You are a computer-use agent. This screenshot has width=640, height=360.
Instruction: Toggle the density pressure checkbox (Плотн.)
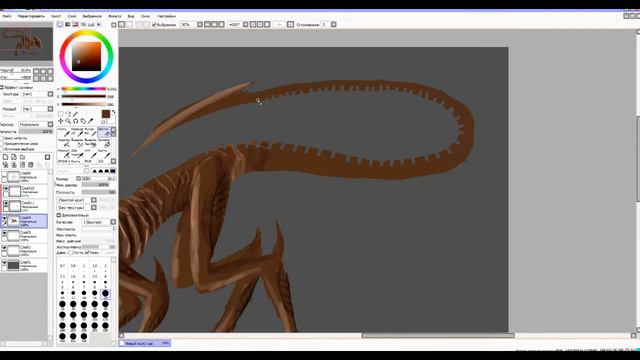pos(71,253)
